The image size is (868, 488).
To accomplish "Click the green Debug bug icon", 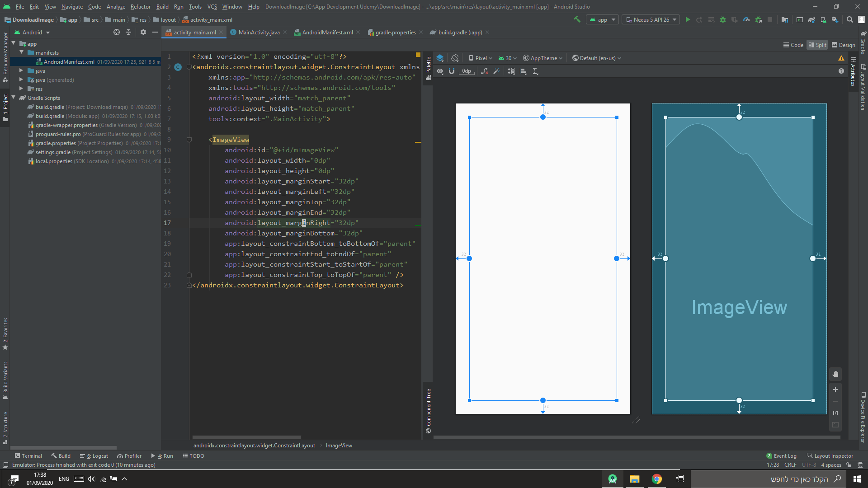I will tap(723, 19).
